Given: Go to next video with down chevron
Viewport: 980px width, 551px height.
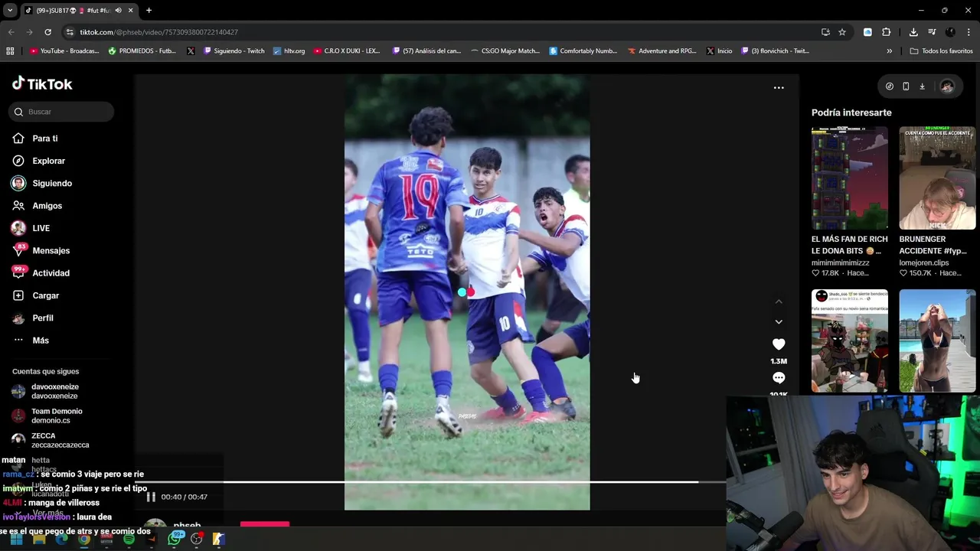Looking at the screenshot, I should [779, 321].
